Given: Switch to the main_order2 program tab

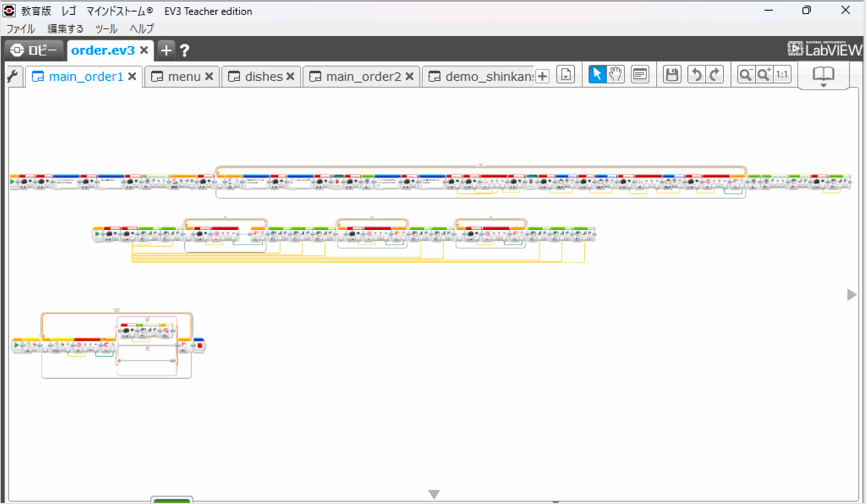Looking at the screenshot, I should (x=363, y=77).
